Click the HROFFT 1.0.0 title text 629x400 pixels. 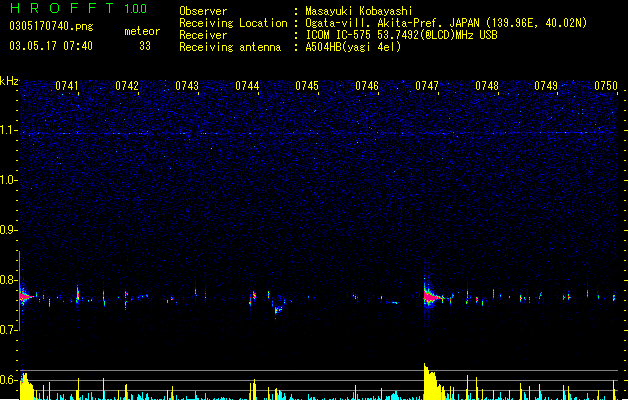[x=79, y=8]
